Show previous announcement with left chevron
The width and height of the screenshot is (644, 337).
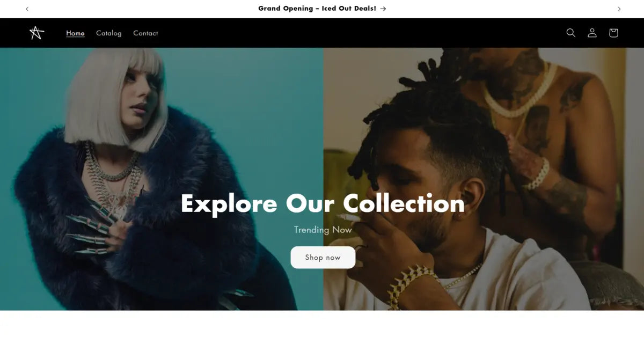27,9
